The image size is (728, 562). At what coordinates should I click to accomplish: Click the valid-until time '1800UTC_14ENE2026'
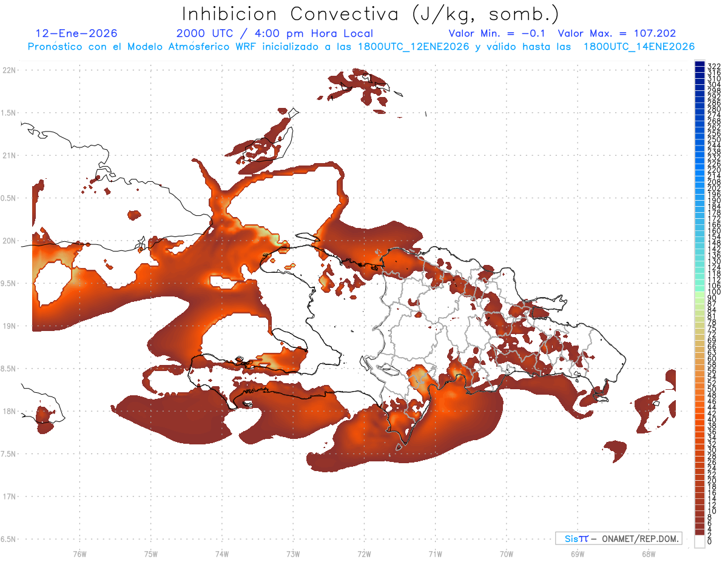click(639, 47)
